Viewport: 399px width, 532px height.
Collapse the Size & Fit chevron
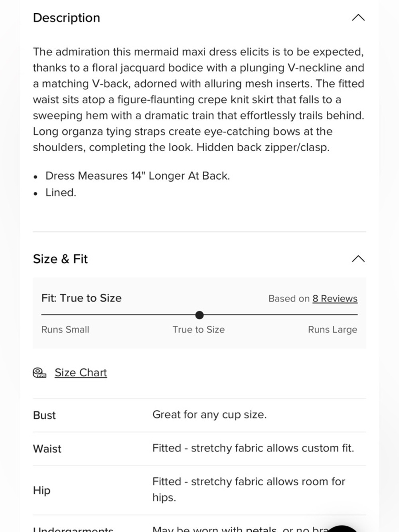pyautogui.click(x=358, y=259)
